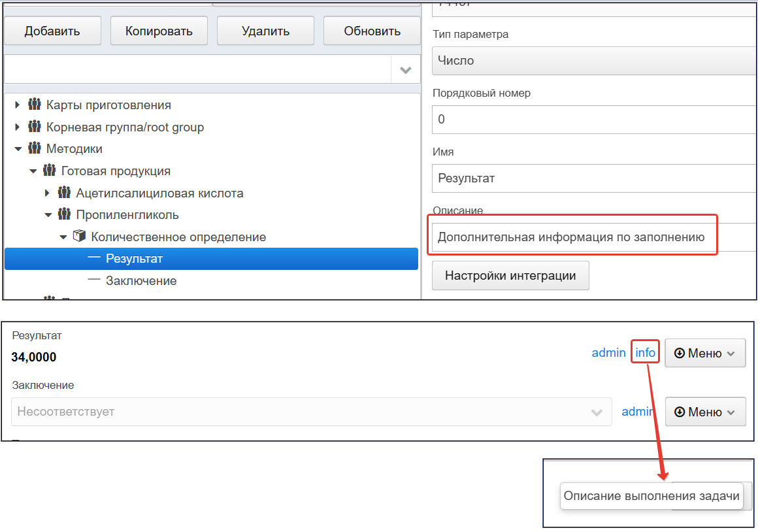Click the info link next to Результат
Viewport: 758px width, 532px height.
pos(646,353)
